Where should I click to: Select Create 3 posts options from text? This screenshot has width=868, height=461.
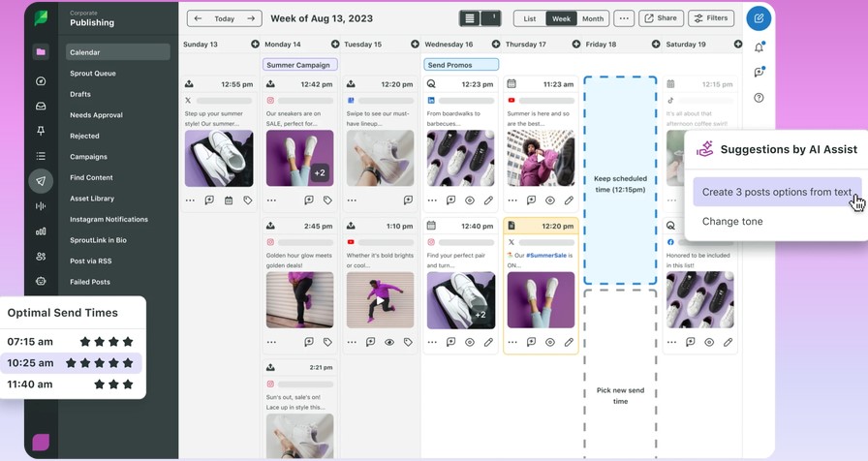tap(776, 192)
